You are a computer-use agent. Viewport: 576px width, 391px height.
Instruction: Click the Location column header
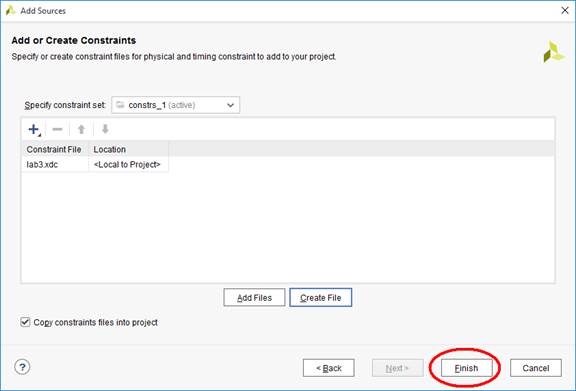(129, 150)
